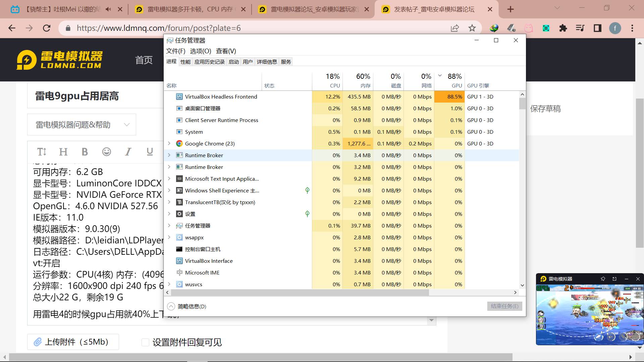This screenshot has width=644, height=362.
Task: Bookmark this page with the star icon
Action: (x=472, y=28)
